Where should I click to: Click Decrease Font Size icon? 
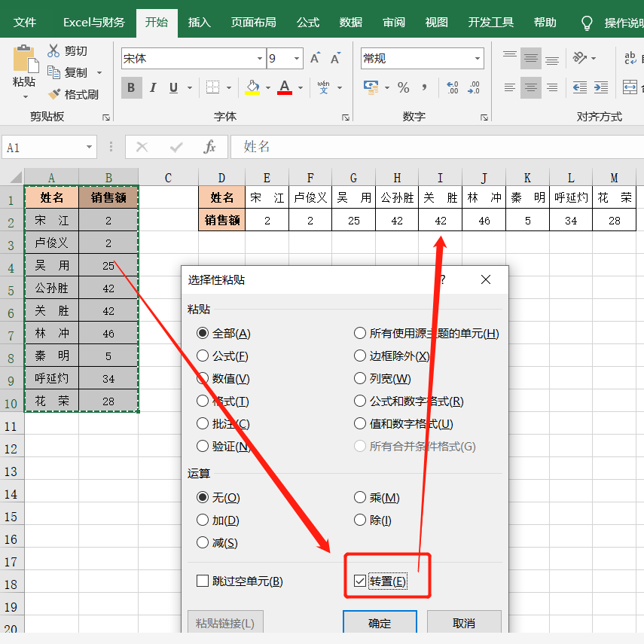pyautogui.click(x=335, y=58)
